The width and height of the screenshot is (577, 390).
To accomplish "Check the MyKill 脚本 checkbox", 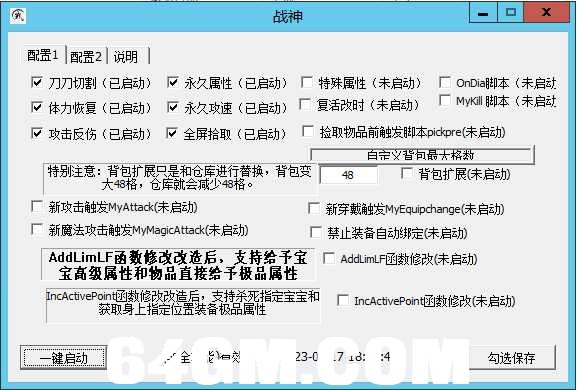I will [445, 100].
